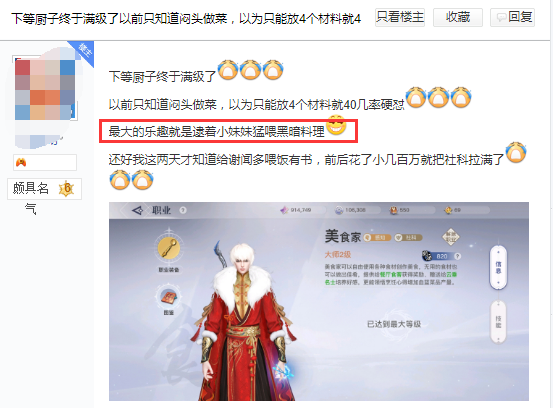Open the game character screenshot image
The width and height of the screenshot is (553, 408).
pyautogui.click(x=318, y=302)
